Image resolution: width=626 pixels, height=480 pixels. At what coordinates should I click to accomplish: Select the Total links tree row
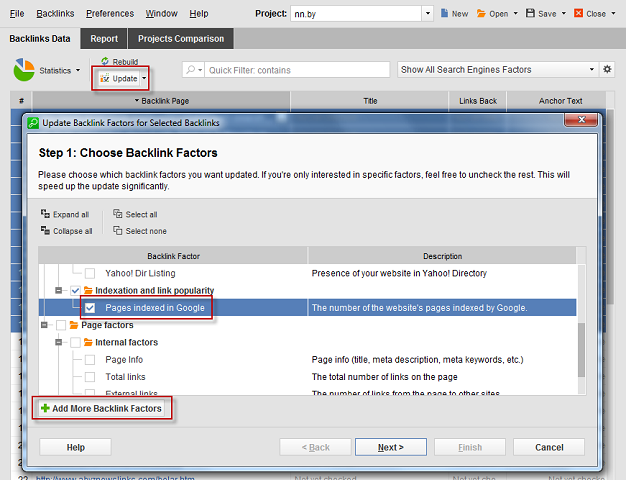click(x=307, y=377)
